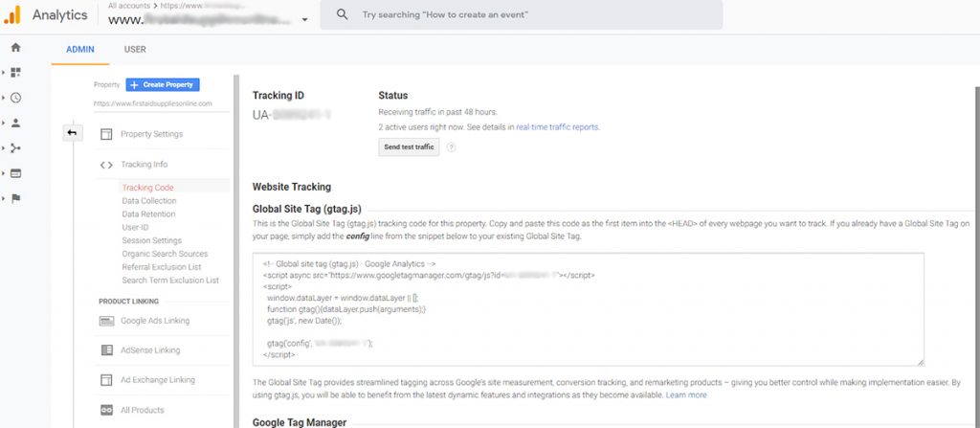Viewport: 980px width, 428px height.
Task: Select Search Term Exclusion List item
Action: click(x=170, y=281)
